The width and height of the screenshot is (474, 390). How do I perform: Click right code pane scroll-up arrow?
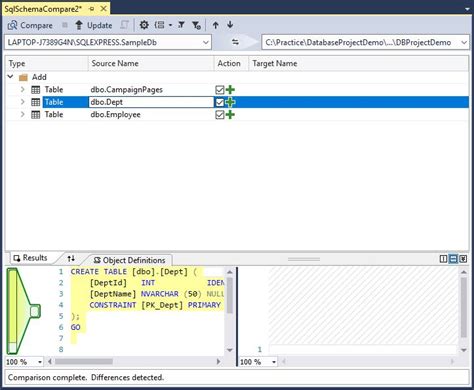click(x=464, y=272)
